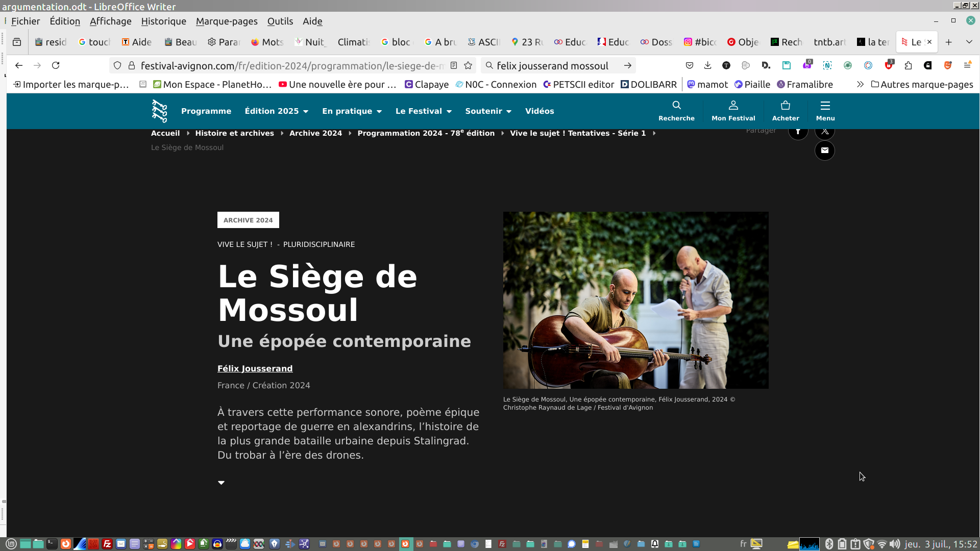
Task: Go to Archive 2024 breadcrumb link
Action: pos(315,133)
